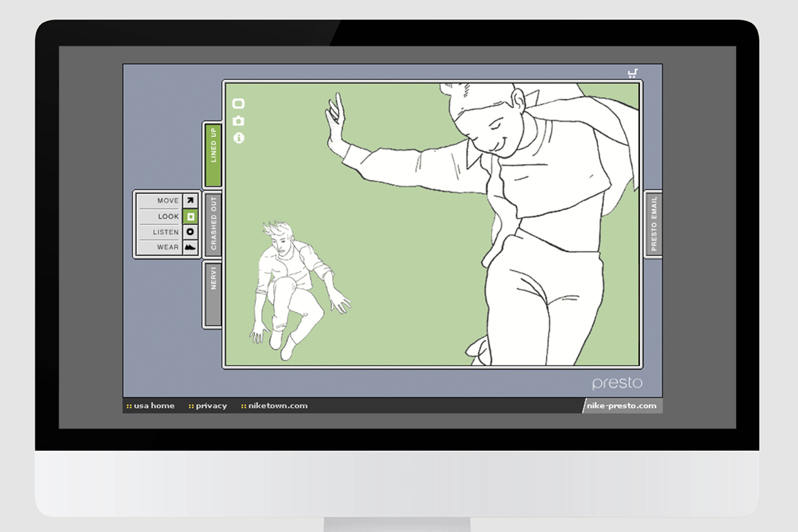Click the arrow icon beside MOVE
Viewport: 798px width, 532px height.
pyautogui.click(x=190, y=200)
